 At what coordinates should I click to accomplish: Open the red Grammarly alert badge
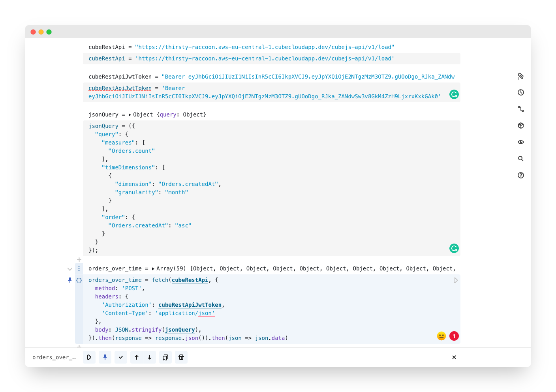click(x=454, y=336)
